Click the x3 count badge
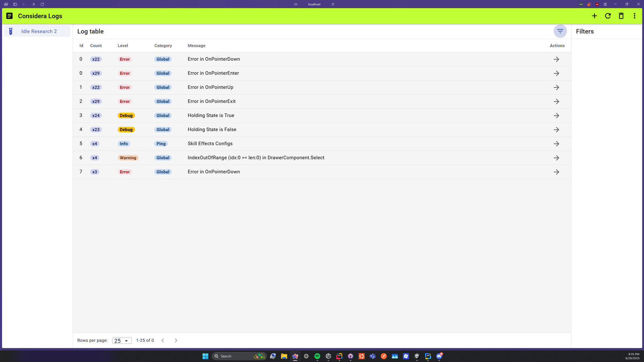 pyautogui.click(x=95, y=172)
